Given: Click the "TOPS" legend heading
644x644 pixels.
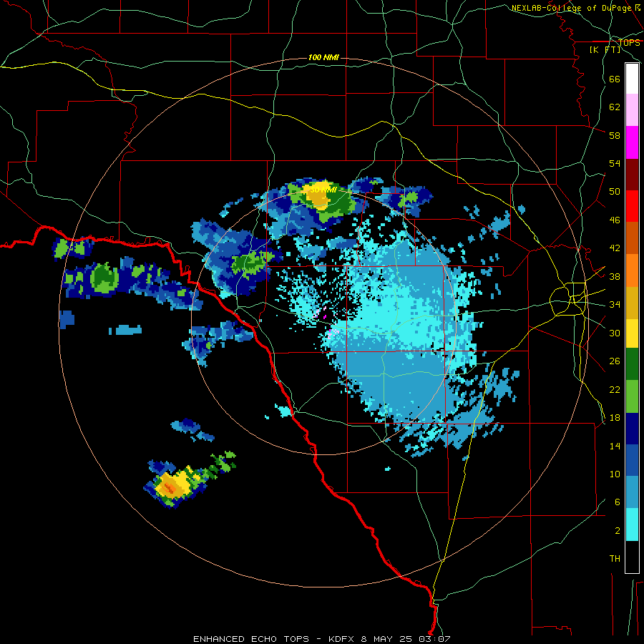Looking at the screenshot, I should (629, 42).
